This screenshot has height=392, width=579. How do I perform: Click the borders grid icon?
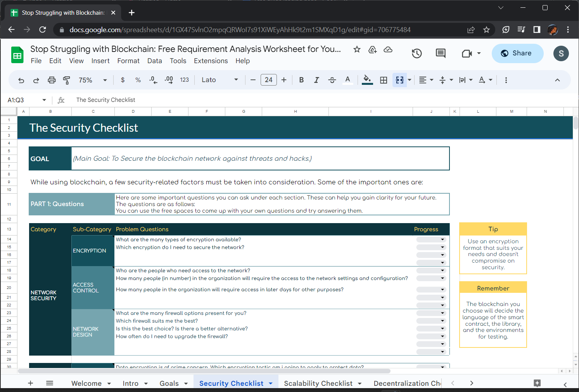pyautogui.click(x=384, y=80)
